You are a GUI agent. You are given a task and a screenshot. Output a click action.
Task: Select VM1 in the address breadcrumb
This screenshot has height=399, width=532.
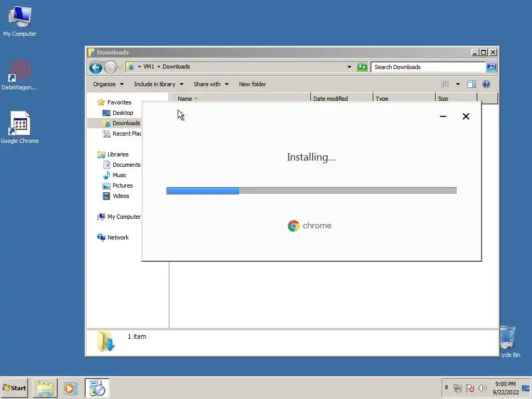click(149, 66)
